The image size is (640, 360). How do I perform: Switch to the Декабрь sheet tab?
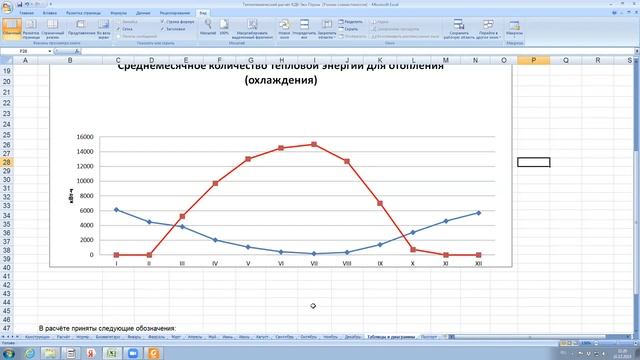tap(353, 337)
